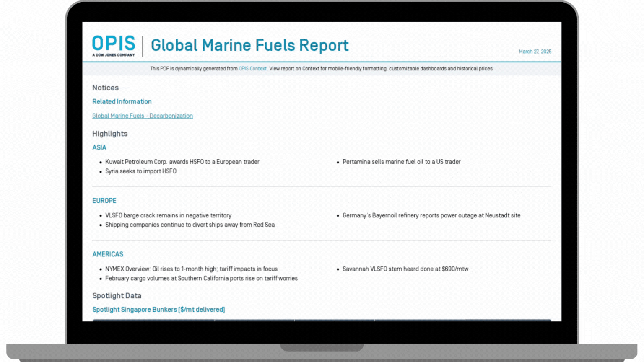Image resolution: width=644 pixels, height=362 pixels.
Task: Click the Bayernoil refinery power outage item
Action: (x=431, y=215)
